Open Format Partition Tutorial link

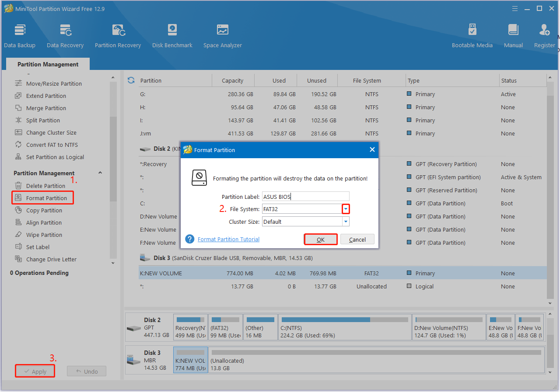click(x=228, y=239)
